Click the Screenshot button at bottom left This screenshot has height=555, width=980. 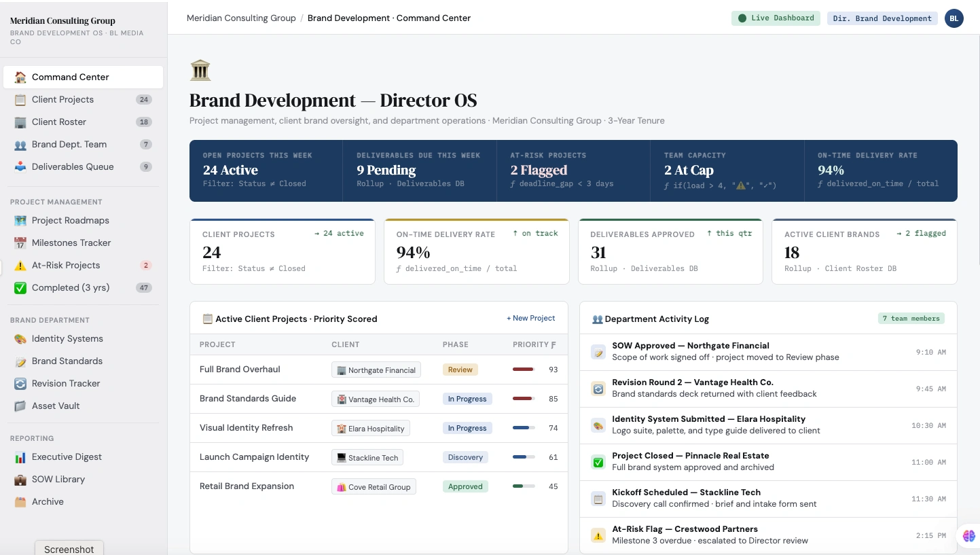point(69,548)
